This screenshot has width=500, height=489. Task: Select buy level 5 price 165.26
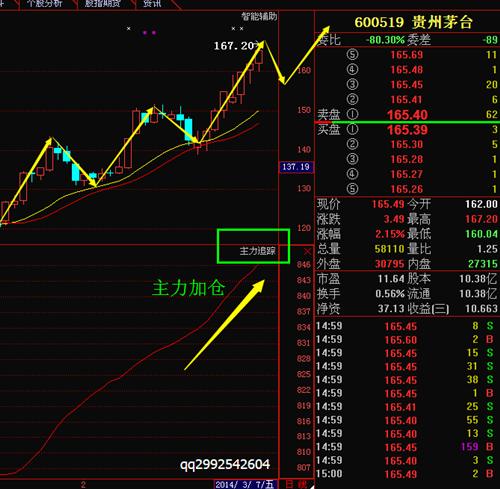coord(406,189)
